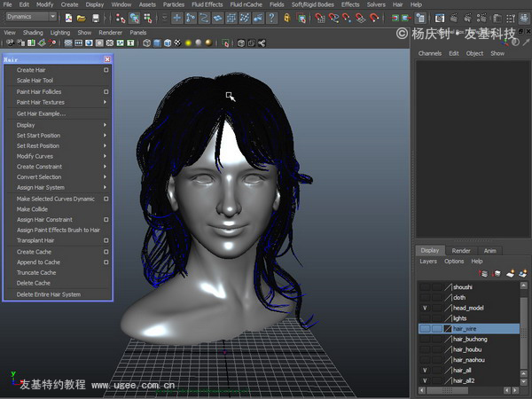The image size is (532, 399).
Task: Open the render settings icon
Action: tap(481, 18)
